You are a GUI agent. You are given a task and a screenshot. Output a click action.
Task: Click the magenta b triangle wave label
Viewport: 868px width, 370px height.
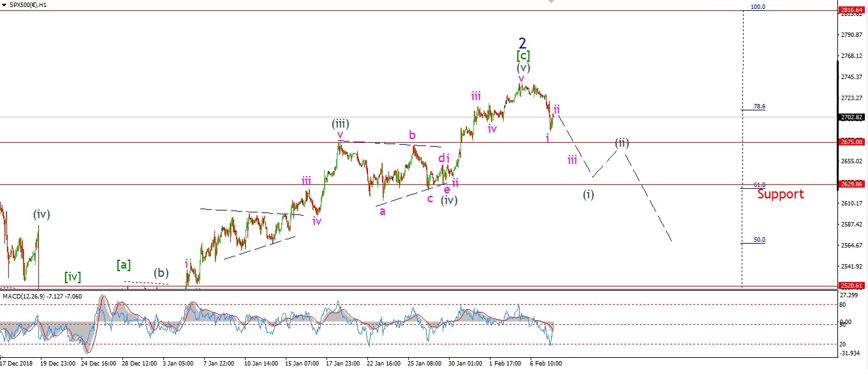pos(412,135)
